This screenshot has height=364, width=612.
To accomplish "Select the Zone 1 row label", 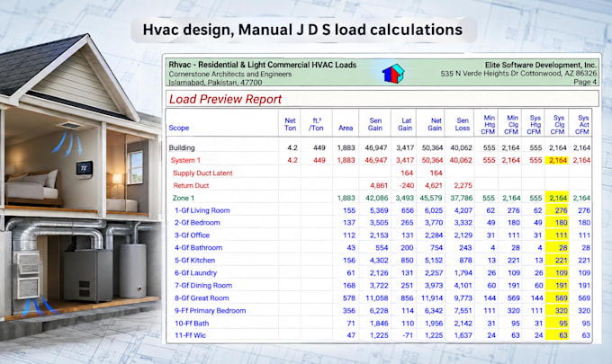I will (183, 198).
